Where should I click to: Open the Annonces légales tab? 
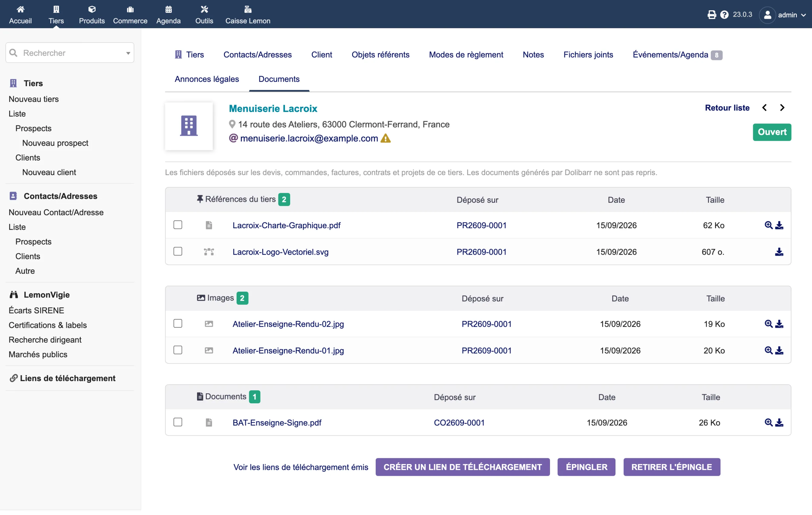pyautogui.click(x=207, y=79)
